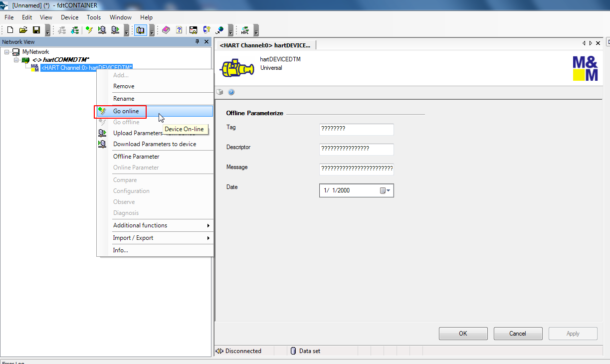Open the Window menu
Image resolution: width=610 pixels, height=364 pixels.
121,17
